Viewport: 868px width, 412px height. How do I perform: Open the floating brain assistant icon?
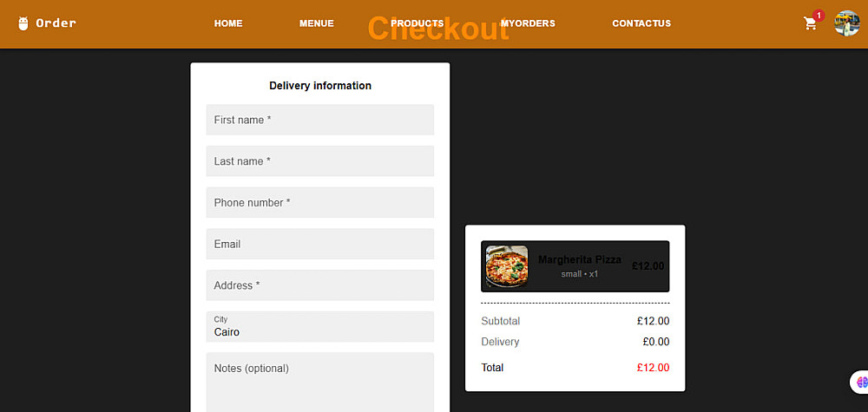[x=861, y=382]
